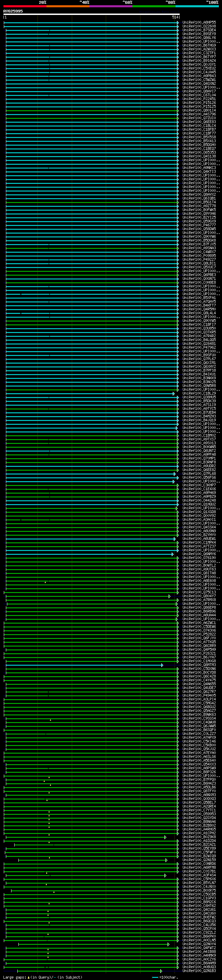
Task: Select the UniRef100_P15126 label
Action: pyautogui.click(x=199, y=103)
